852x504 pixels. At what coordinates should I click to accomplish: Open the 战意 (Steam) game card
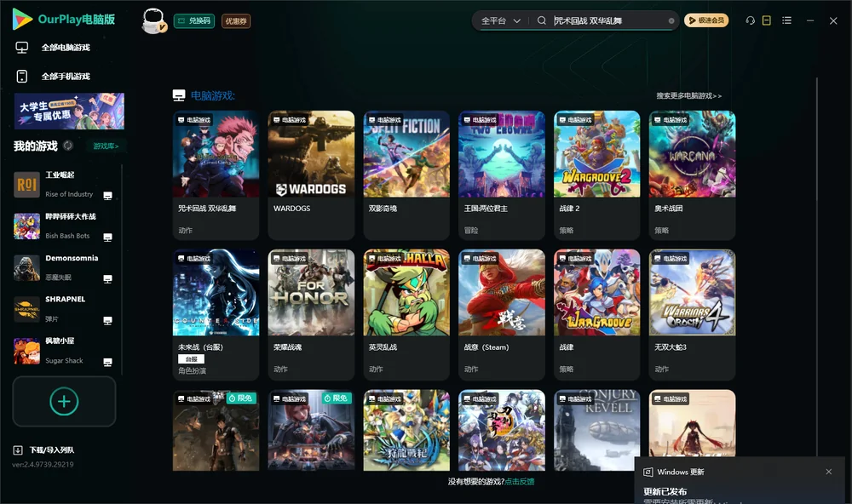pyautogui.click(x=502, y=314)
